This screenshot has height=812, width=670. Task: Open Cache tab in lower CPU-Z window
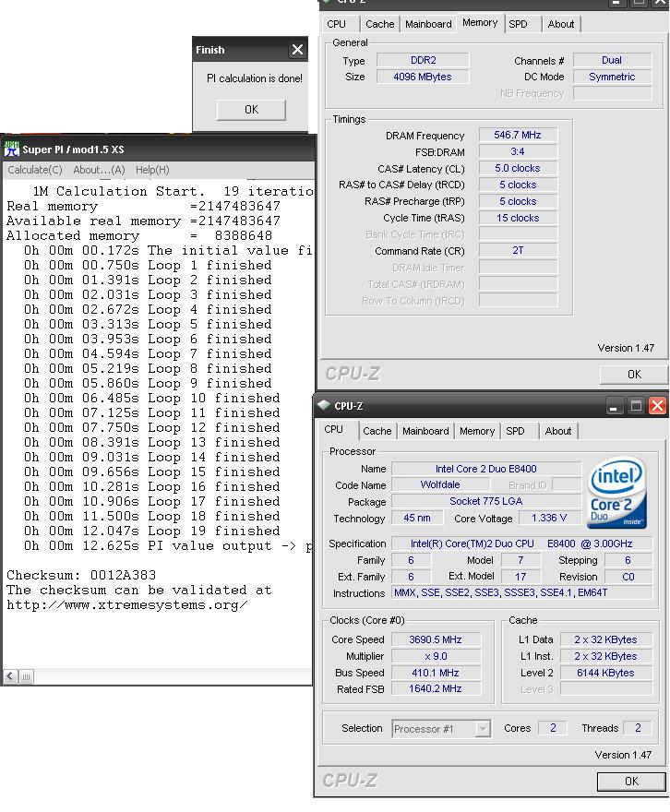pyautogui.click(x=377, y=431)
